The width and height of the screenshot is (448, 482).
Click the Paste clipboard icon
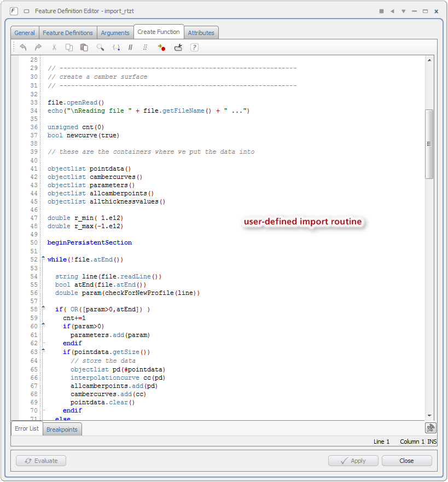[84, 47]
